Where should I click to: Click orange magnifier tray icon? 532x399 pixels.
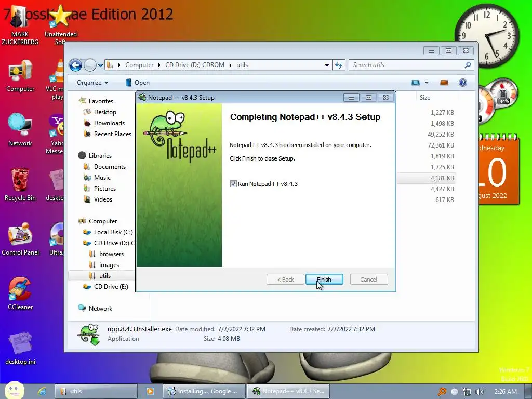(x=442, y=392)
